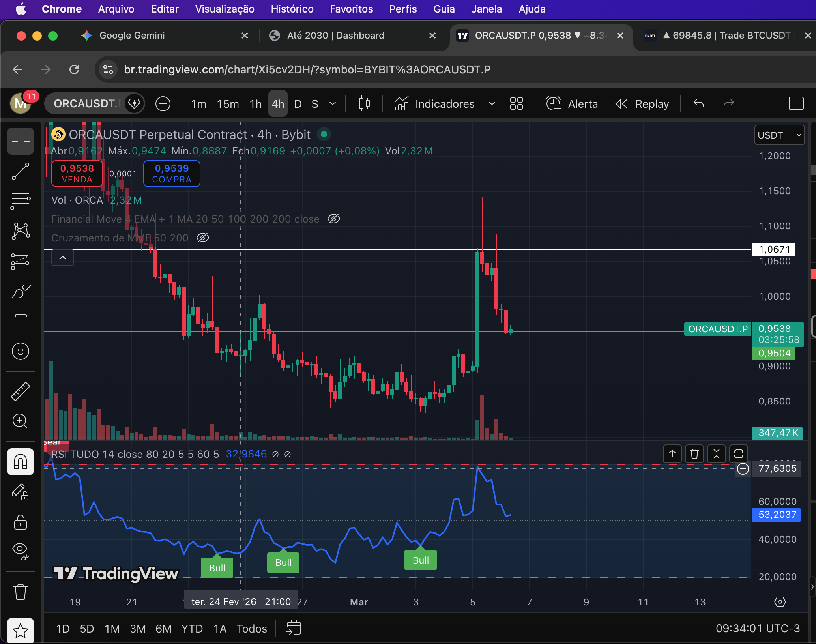Select the trend line drawing tool
This screenshot has height=644, width=816.
pos(21,171)
